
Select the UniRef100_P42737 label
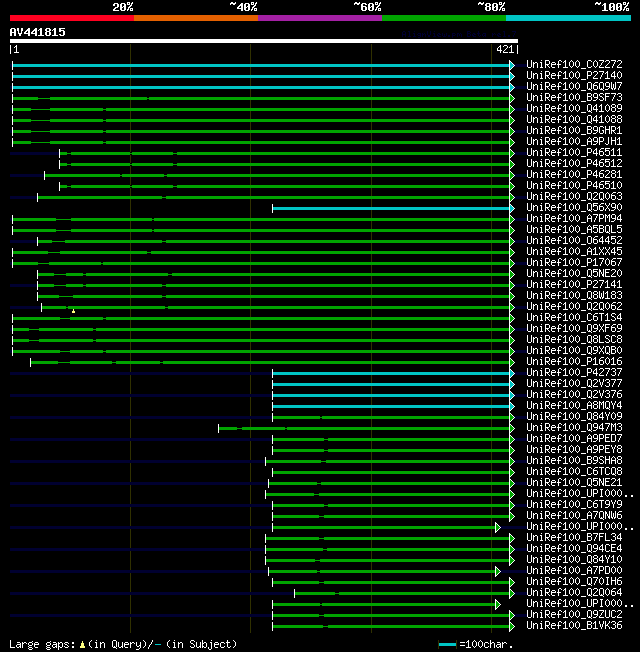coord(574,372)
